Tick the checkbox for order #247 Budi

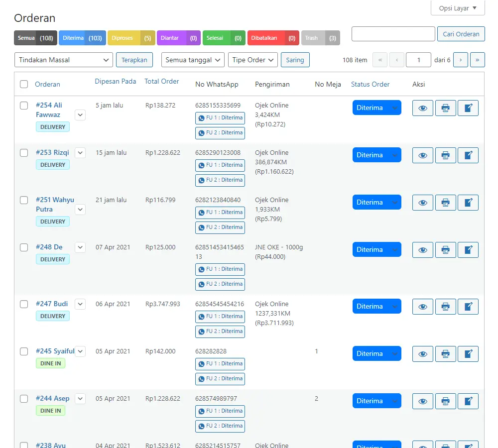point(24,304)
